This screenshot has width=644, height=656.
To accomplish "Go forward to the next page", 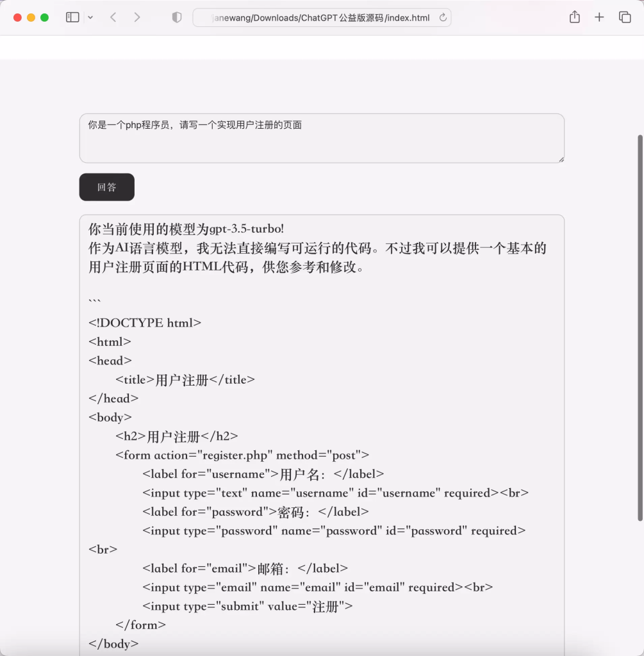I will 137,17.
